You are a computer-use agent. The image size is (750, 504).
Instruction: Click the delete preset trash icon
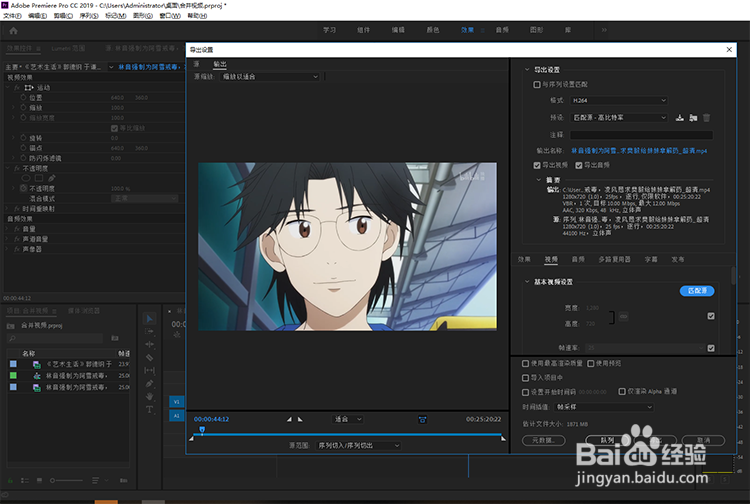pyautogui.click(x=706, y=118)
